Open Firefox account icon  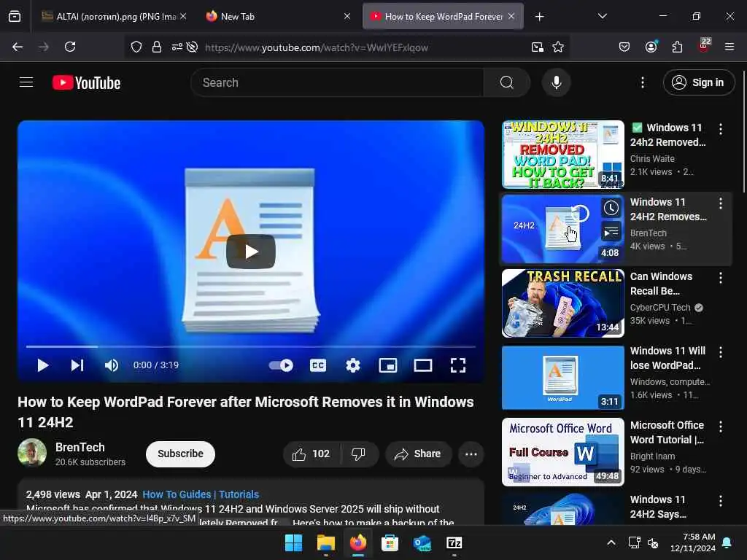(651, 47)
